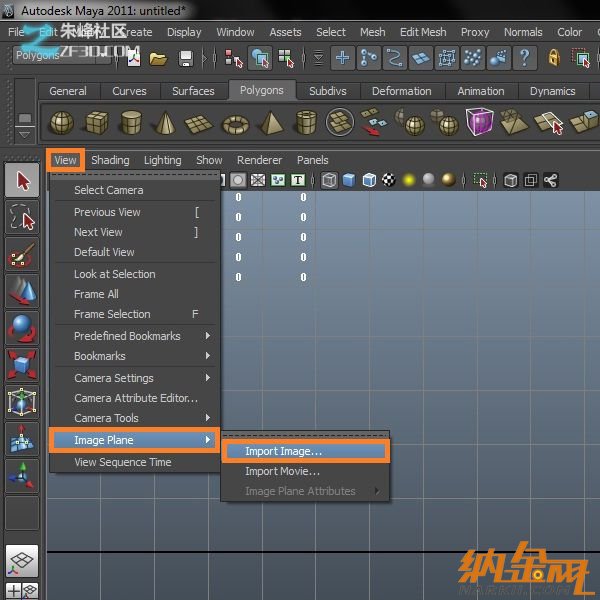
Task: Toggle wireframe display in panel toolbar
Action: (x=329, y=180)
